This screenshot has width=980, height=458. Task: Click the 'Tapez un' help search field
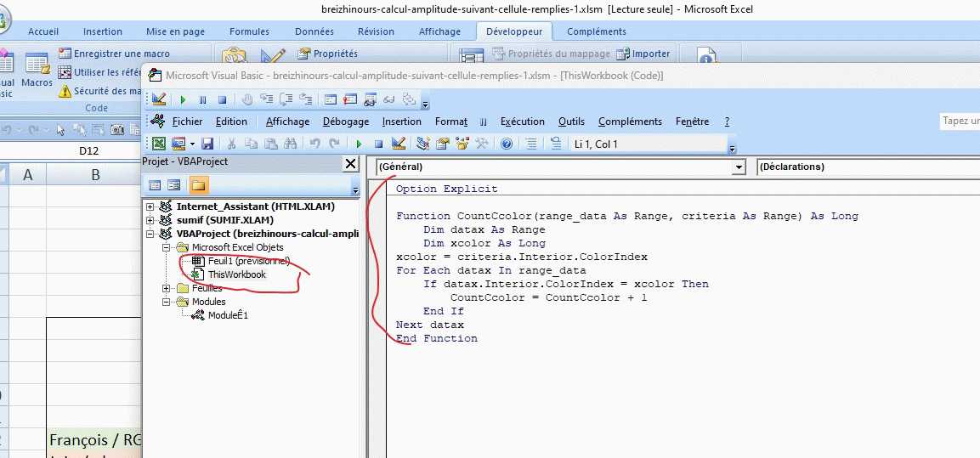(x=960, y=122)
